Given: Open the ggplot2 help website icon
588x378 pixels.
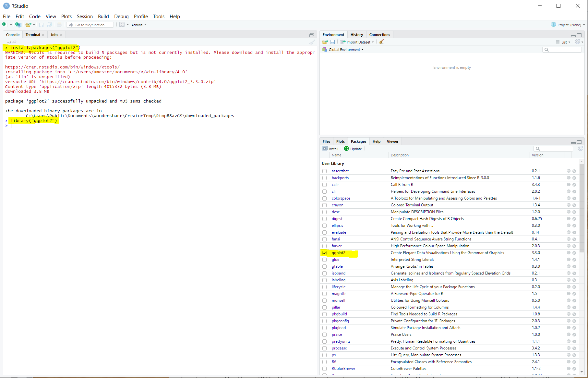Looking at the screenshot, I should [568, 253].
